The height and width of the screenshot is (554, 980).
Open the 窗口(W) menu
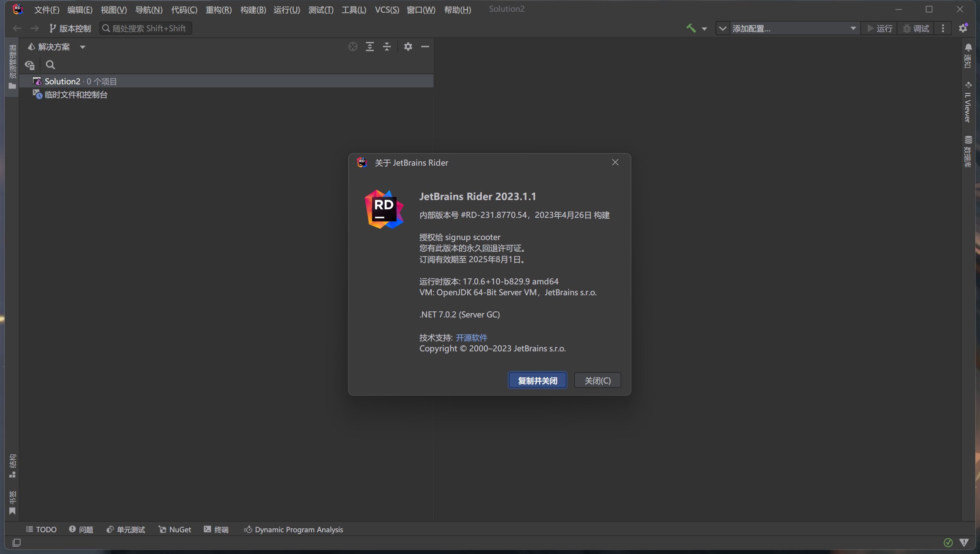(421, 10)
